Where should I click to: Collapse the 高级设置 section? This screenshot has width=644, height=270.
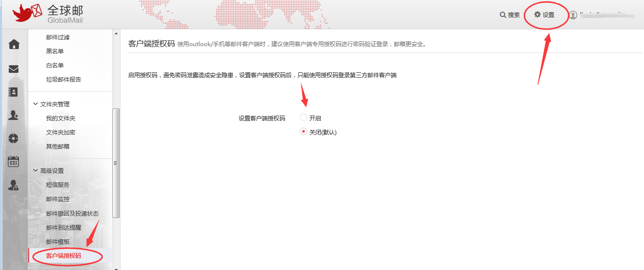click(35, 170)
